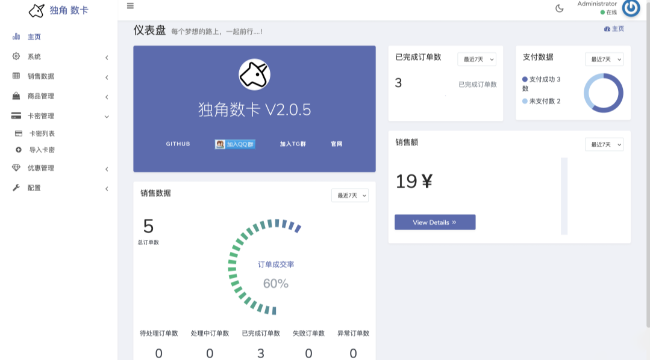Click the 销售额 vertical bar chart
Screen dimensions: 650x360
[x=564, y=196]
